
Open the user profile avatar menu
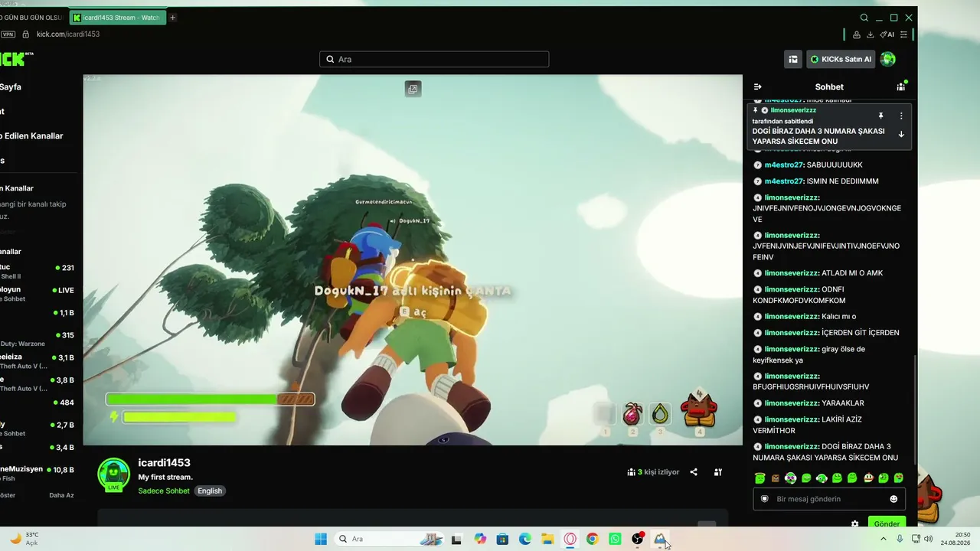pyautogui.click(x=888, y=59)
